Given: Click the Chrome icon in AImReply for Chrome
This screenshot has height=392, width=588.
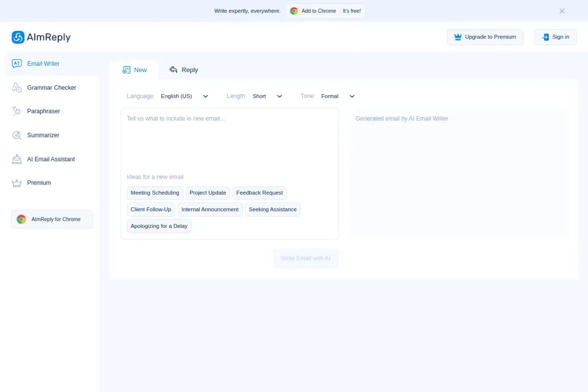Looking at the screenshot, I should (22, 219).
